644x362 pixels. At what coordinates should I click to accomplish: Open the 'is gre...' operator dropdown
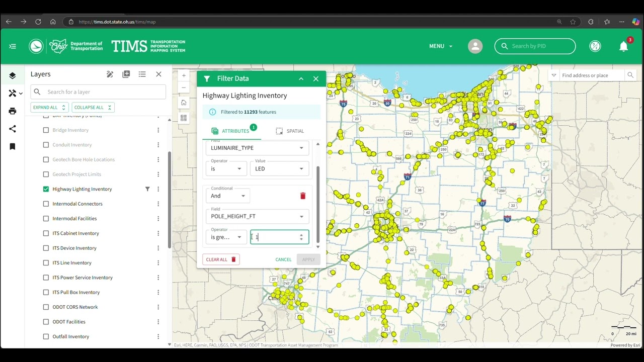(x=226, y=237)
